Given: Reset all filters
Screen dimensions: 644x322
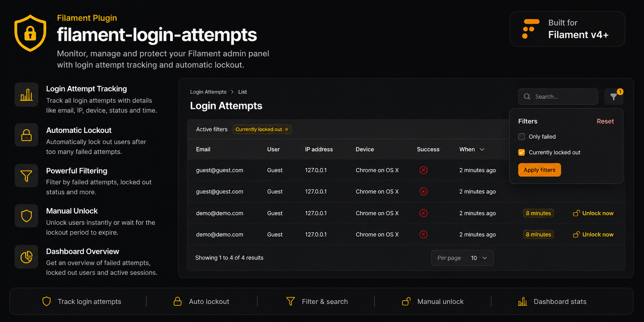Looking at the screenshot, I should [x=605, y=121].
